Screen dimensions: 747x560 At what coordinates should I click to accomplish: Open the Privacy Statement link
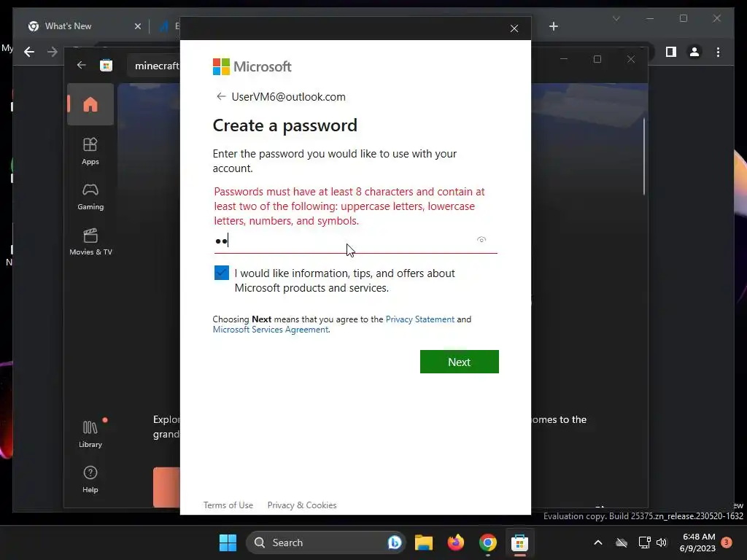[x=419, y=319]
